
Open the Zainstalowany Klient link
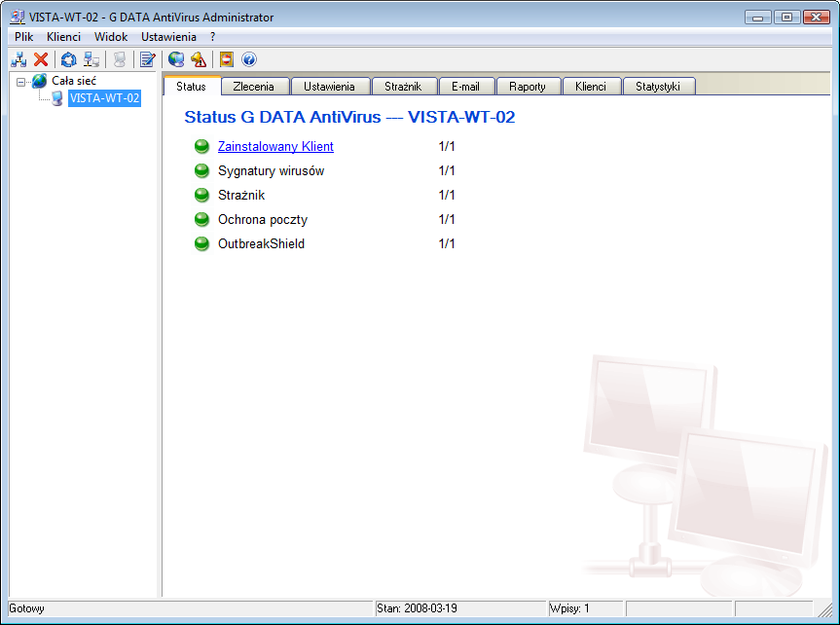click(275, 146)
